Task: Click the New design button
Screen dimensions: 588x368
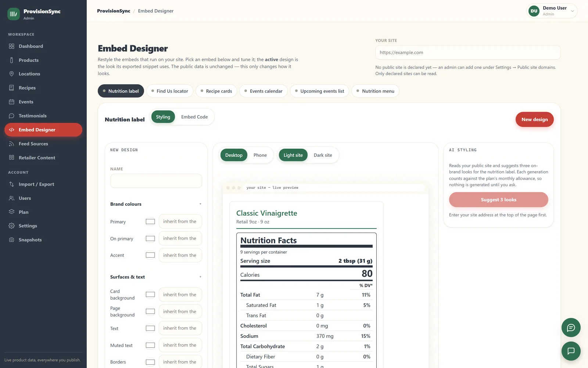Action: [x=535, y=120]
